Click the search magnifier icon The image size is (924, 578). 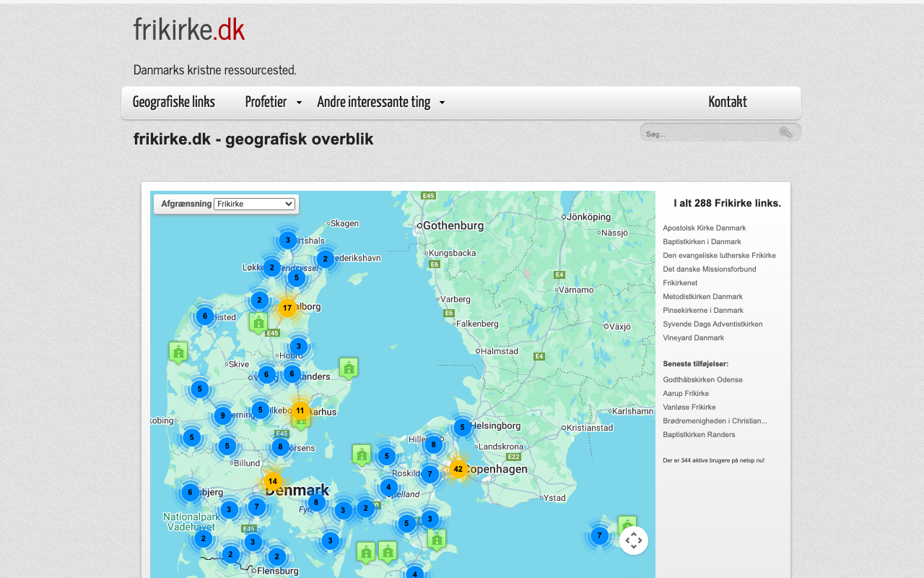pyautogui.click(x=785, y=132)
